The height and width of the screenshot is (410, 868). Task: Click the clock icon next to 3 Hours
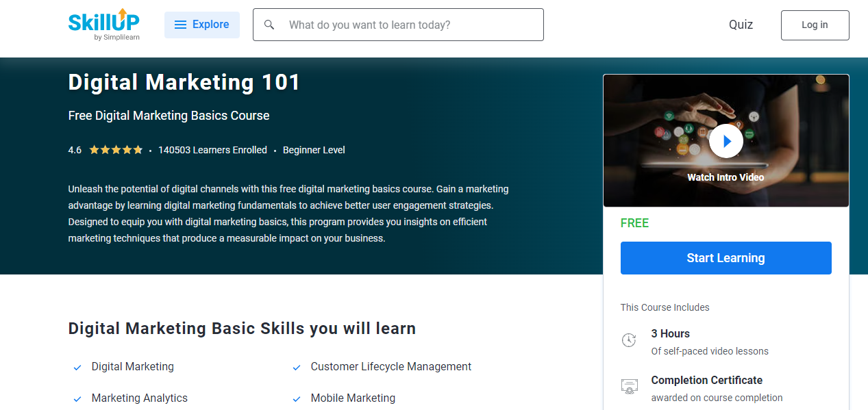tap(629, 339)
